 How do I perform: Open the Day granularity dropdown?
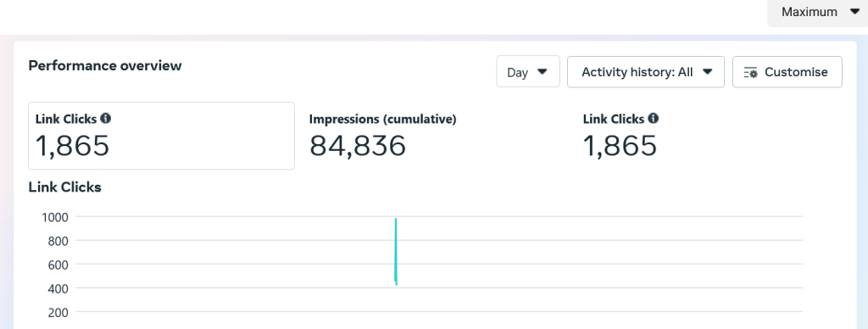528,72
